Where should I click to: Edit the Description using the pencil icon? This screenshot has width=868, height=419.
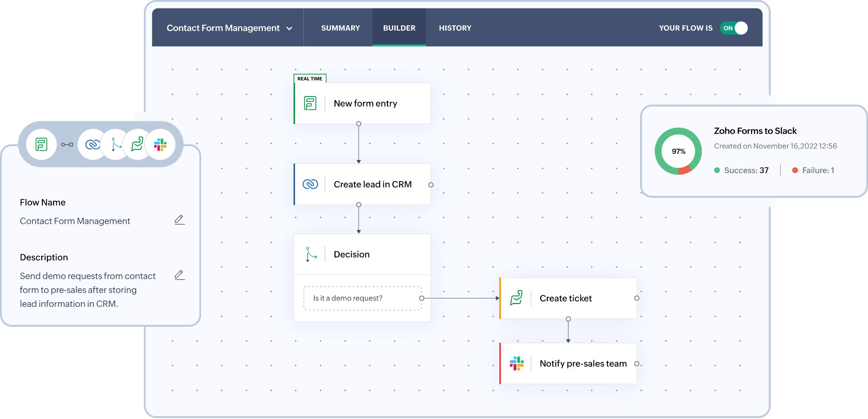tap(179, 275)
